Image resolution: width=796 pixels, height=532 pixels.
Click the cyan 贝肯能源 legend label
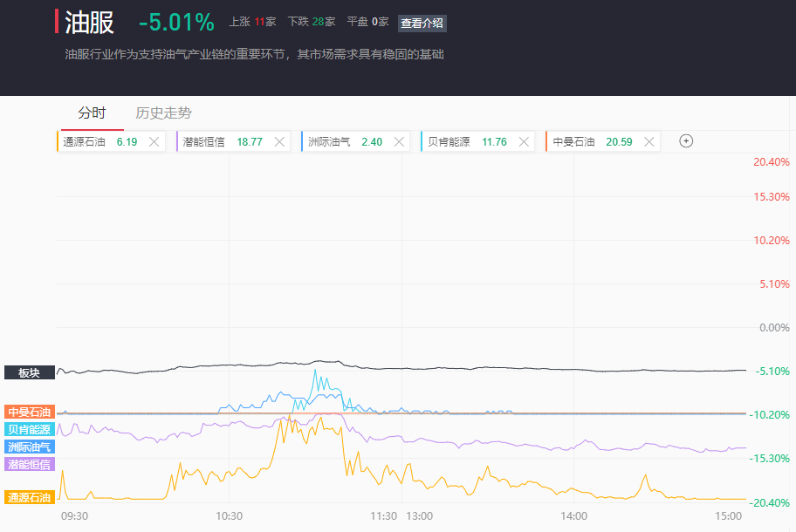coord(30,429)
